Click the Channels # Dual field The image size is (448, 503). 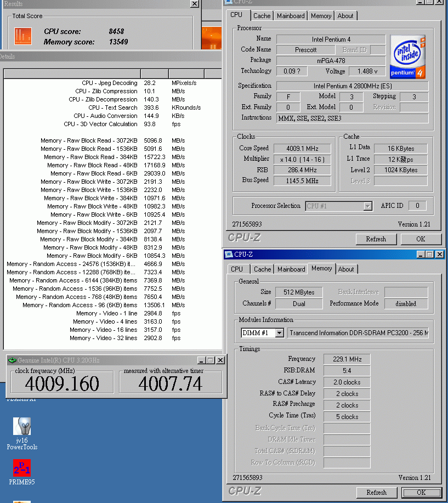pyautogui.click(x=299, y=304)
